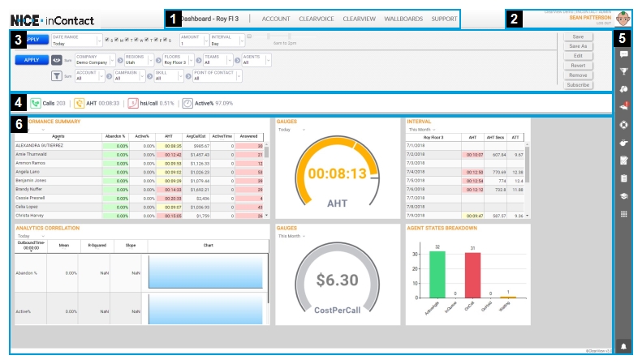Click the Subscribe button
This screenshot has height=364, width=642.
click(x=577, y=84)
